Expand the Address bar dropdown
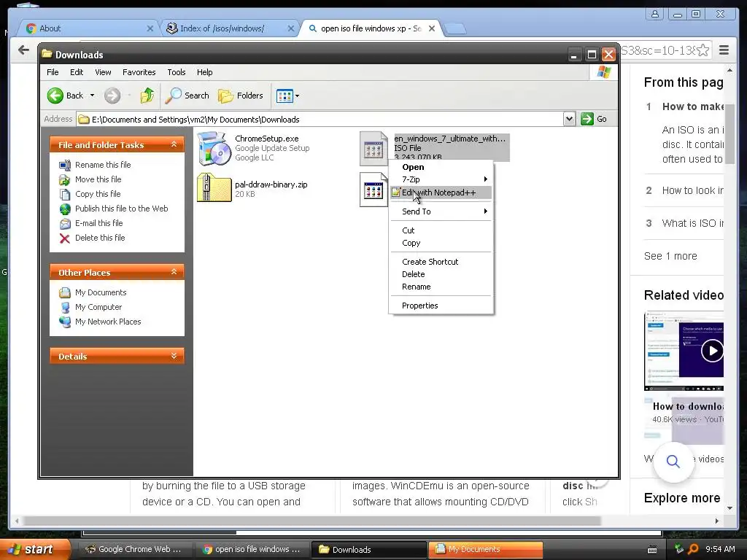The height and width of the screenshot is (560, 747). 569,119
